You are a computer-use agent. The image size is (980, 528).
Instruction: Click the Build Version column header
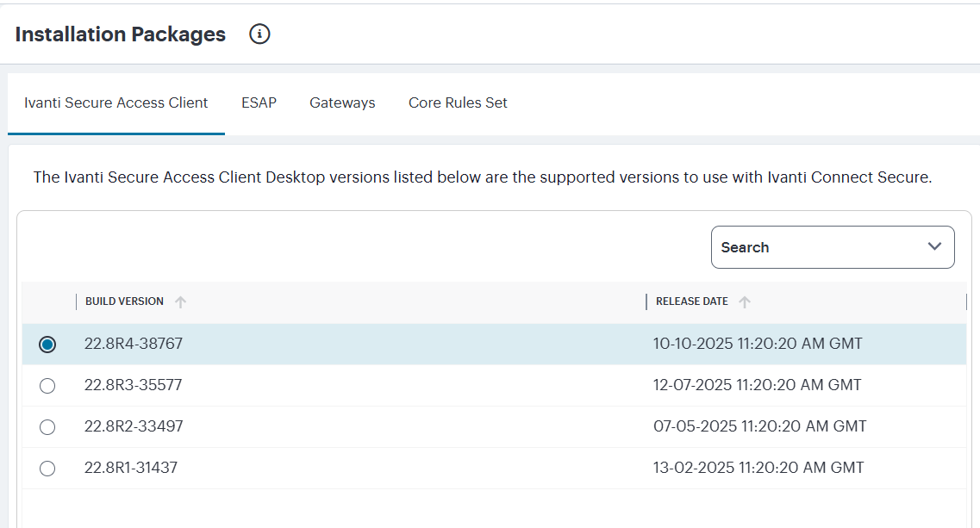pyautogui.click(x=124, y=301)
